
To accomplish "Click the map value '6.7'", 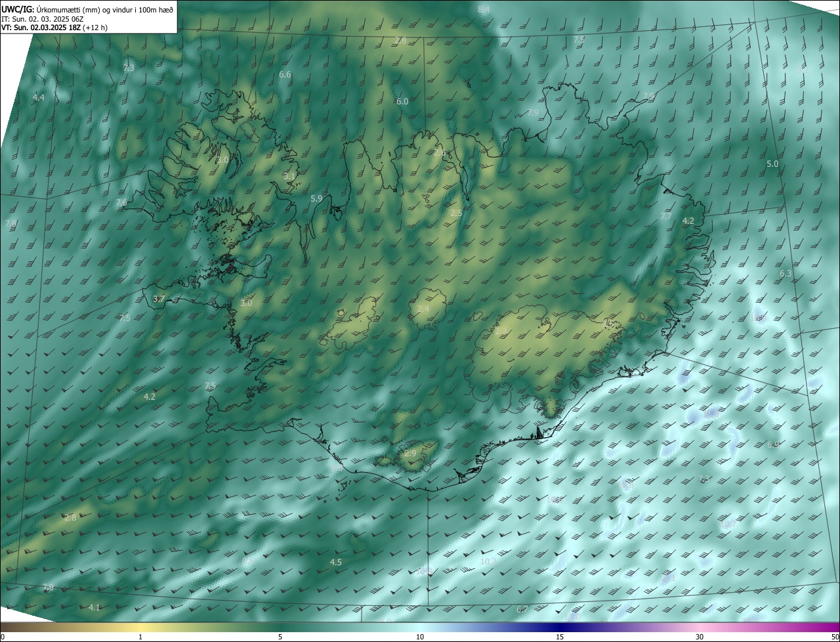I will click(x=522, y=610).
